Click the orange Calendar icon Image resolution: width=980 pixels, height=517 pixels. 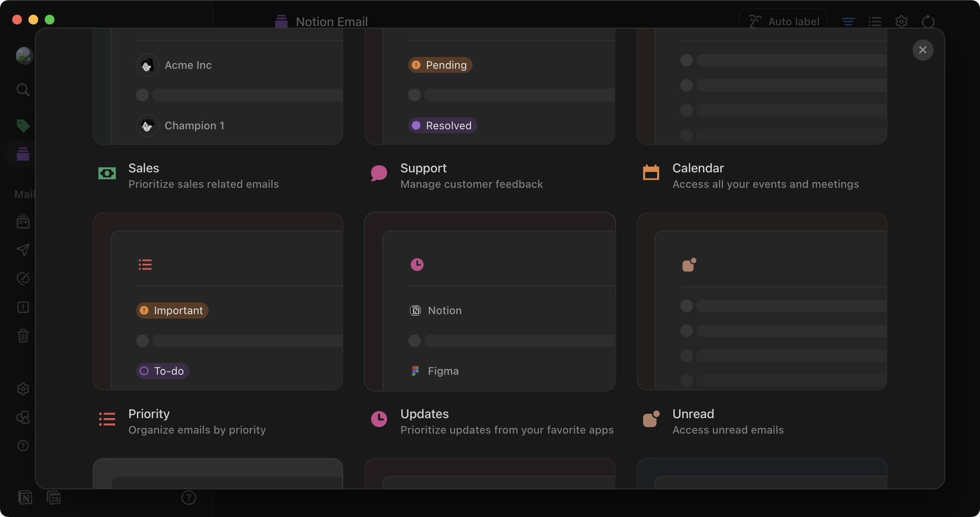point(651,172)
